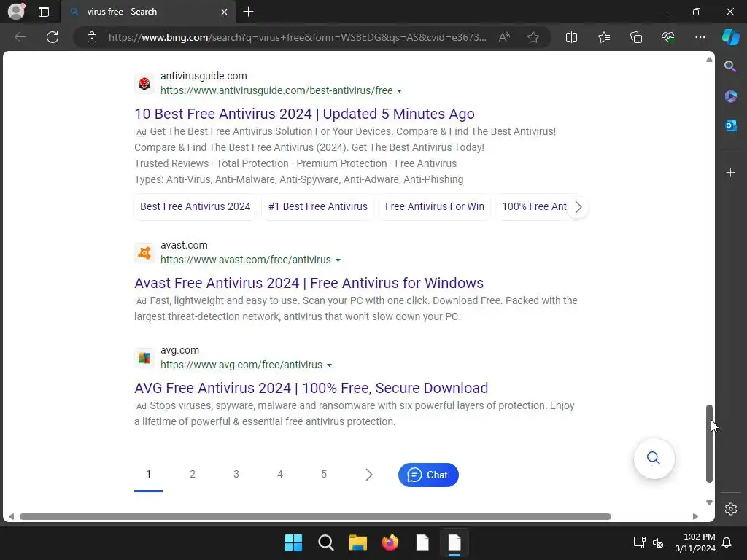This screenshot has height=560, width=747.
Task: Toggle split screen view icon
Action: tap(571, 37)
